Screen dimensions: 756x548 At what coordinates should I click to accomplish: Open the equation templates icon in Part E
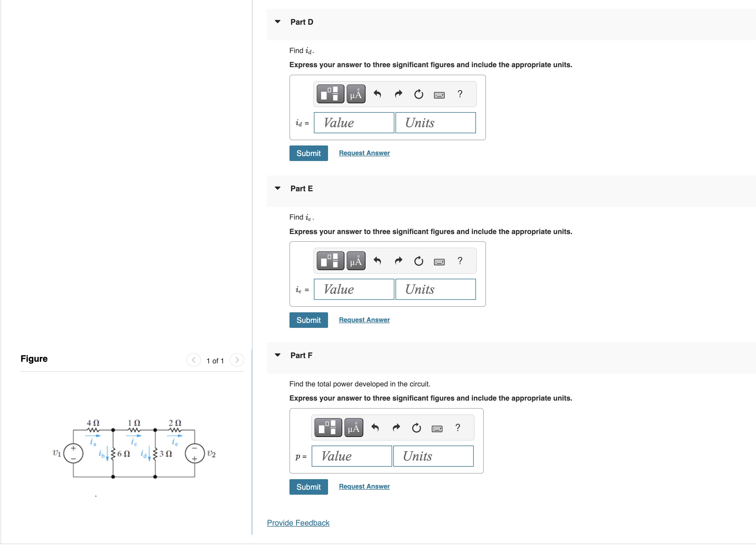(330, 261)
